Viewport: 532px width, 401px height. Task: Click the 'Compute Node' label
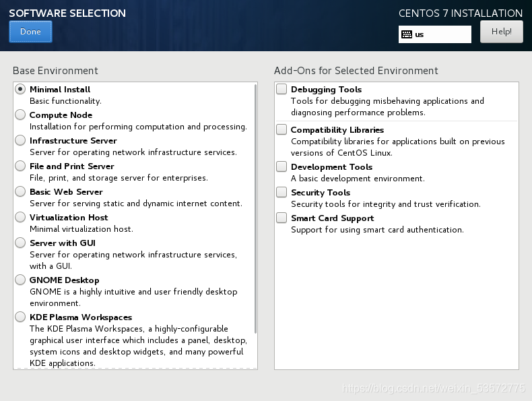click(x=61, y=115)
